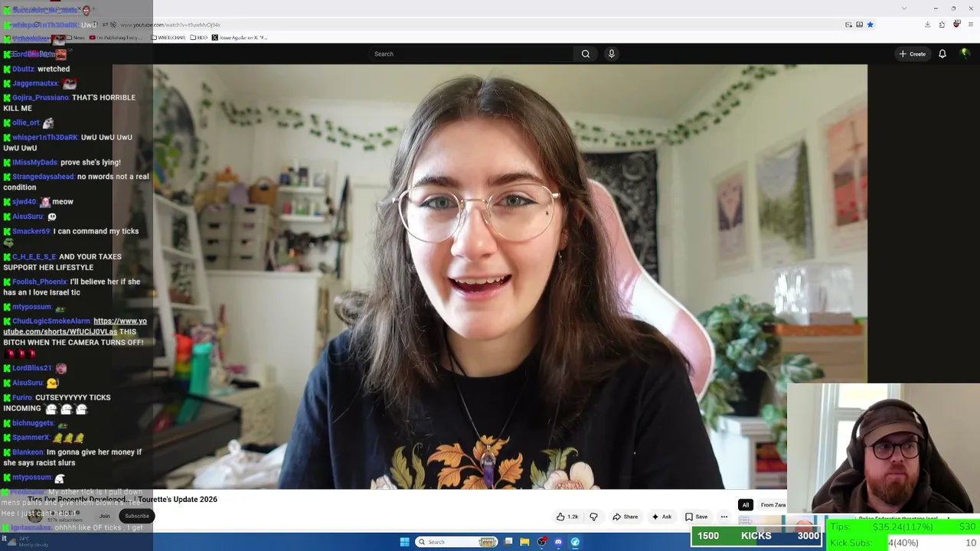
Task: Open File Explorer from the taskbar
Action: pyautogui.click(x=524, y=542)
